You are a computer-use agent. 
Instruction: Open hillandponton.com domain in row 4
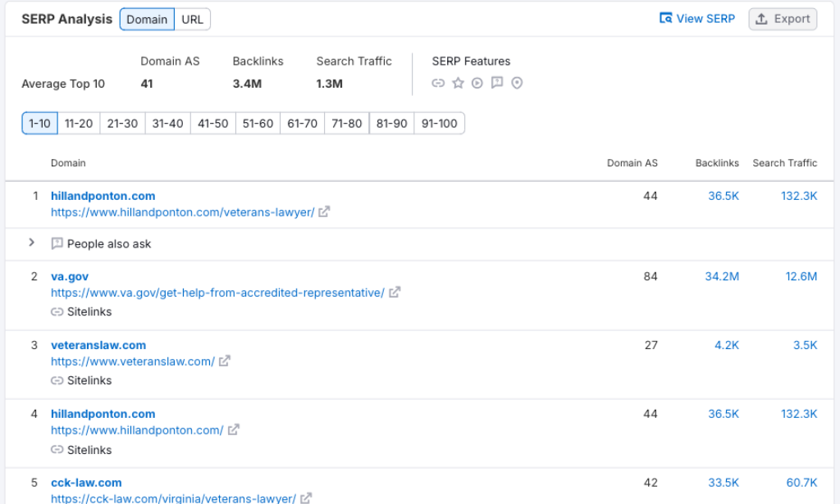[x=103, y=414]
